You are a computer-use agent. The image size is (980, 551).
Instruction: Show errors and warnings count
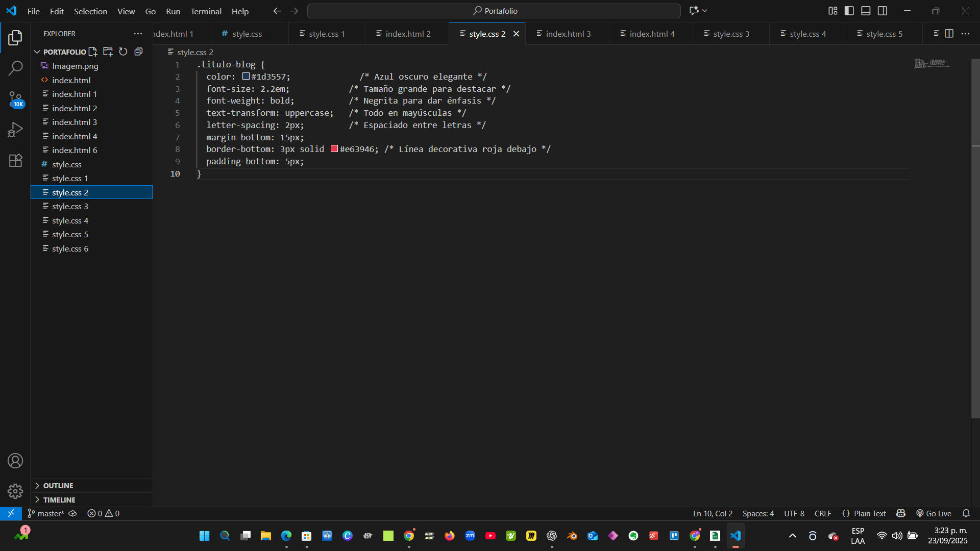click(104, 514)
